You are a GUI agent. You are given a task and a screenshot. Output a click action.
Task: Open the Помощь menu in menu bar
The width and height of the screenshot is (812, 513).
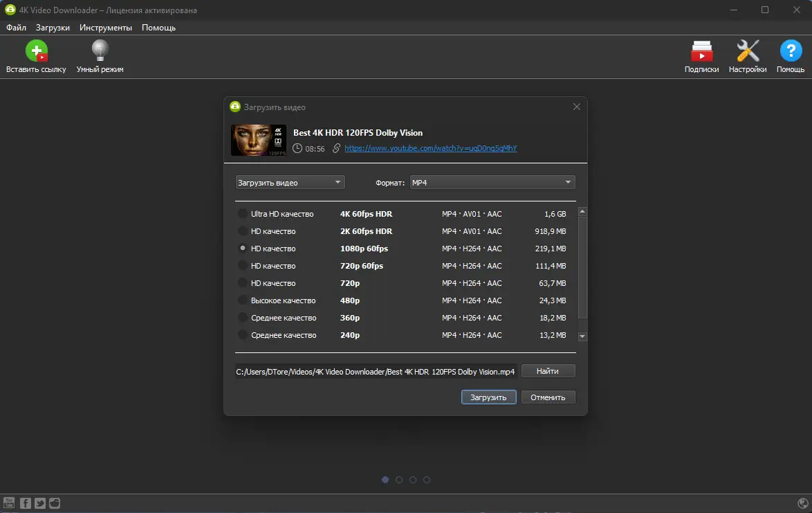[158, 28]
